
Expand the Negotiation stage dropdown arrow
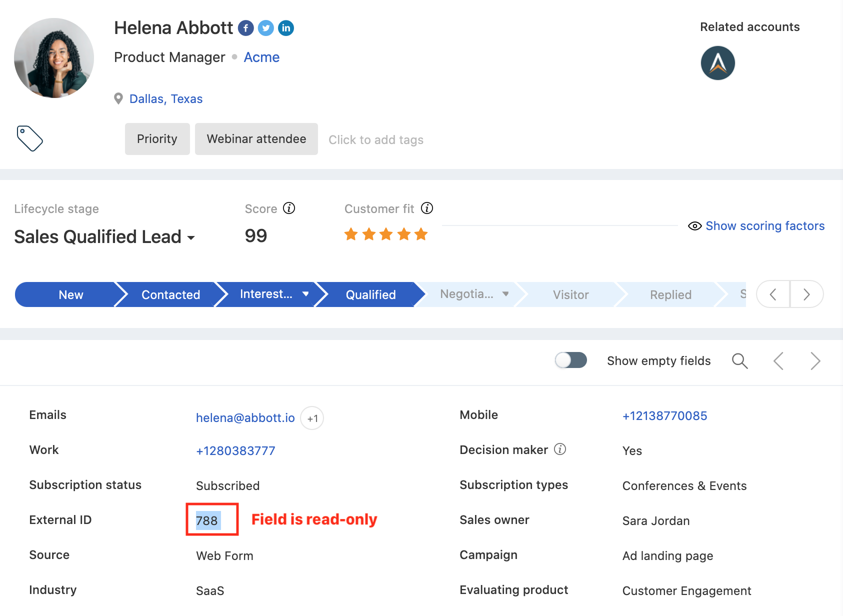505,294
